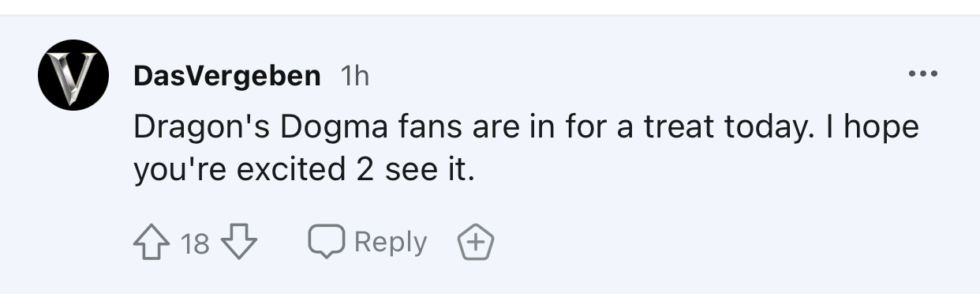
Task: Open the silver V avatar profile picture
Action: click(x=73, y=74)
